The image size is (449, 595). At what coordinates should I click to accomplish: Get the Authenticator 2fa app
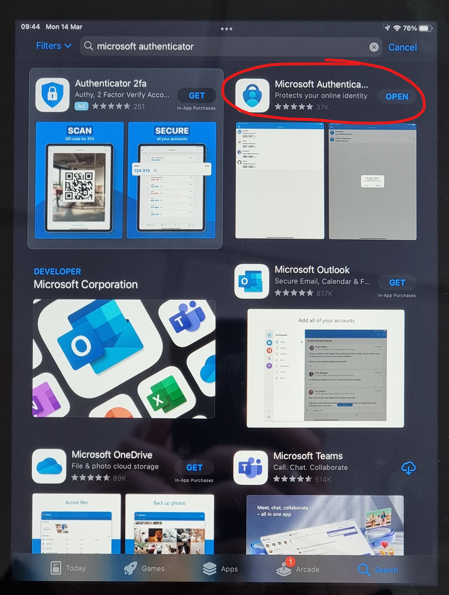point(197,96)
